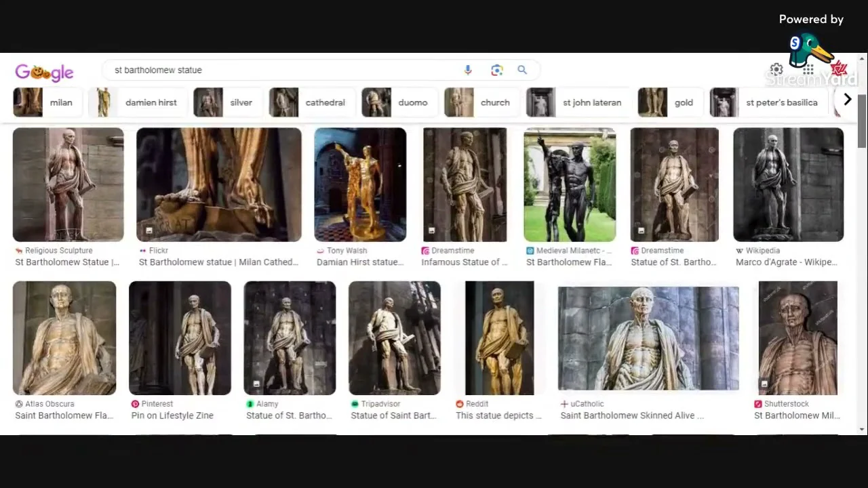Go to Google home via the logo
Image resolution: width=868 pixels, height=488 pixels.
[44, 73]
